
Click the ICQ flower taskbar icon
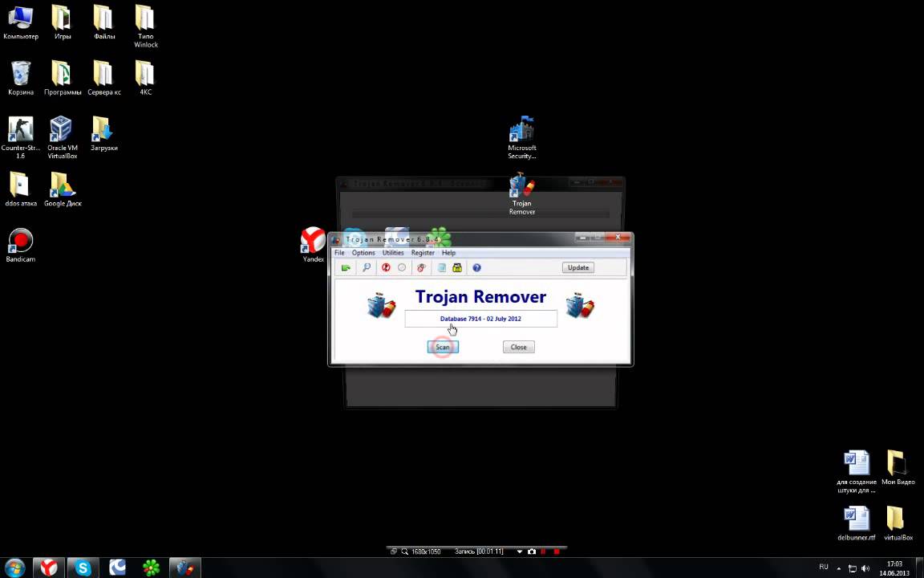(x=151, y=568)
